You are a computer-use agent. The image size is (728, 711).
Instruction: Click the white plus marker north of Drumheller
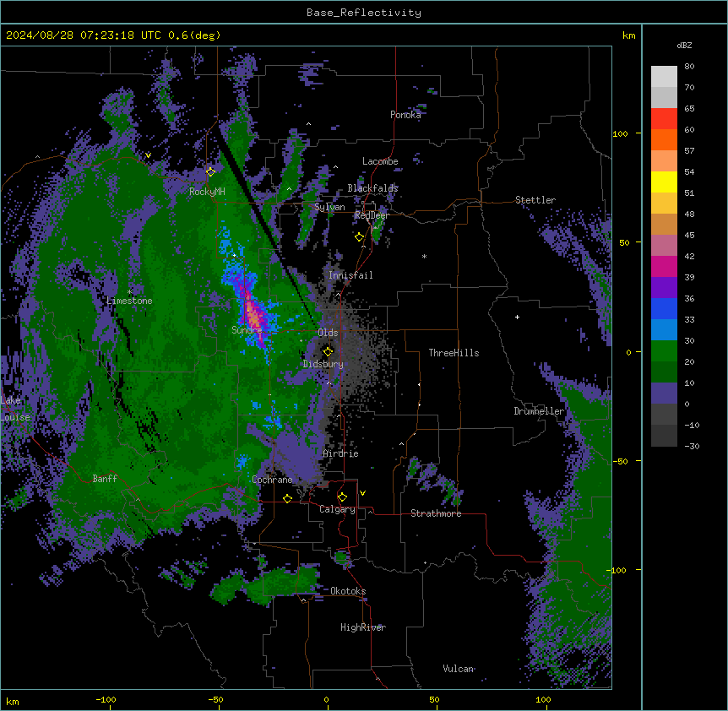coord(517,317)
